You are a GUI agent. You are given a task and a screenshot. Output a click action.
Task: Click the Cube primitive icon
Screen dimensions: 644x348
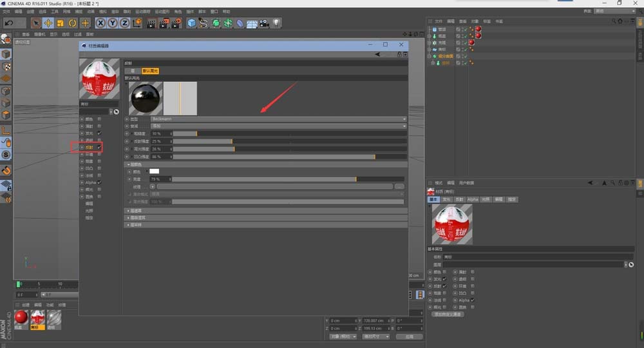[191, 23]
